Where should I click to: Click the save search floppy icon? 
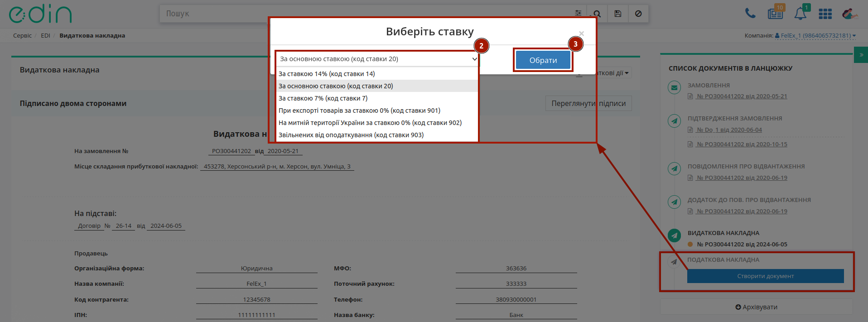(x=617, y=14)
